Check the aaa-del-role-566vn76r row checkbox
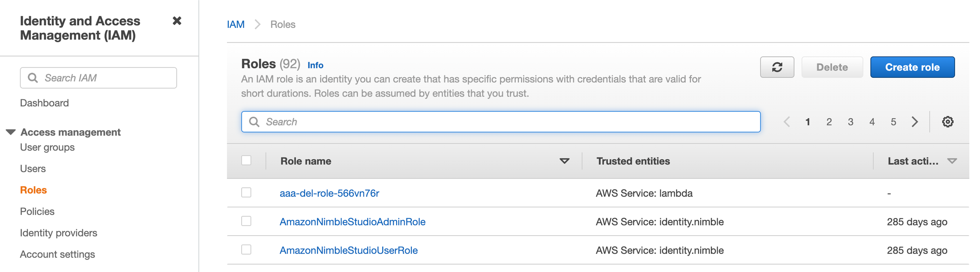 246,193
